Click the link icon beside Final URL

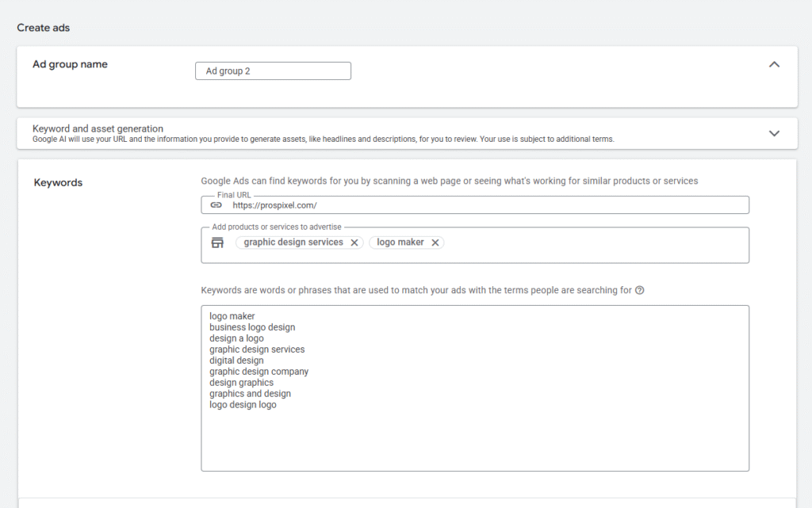pyautogui.click(x=216, y=205)
